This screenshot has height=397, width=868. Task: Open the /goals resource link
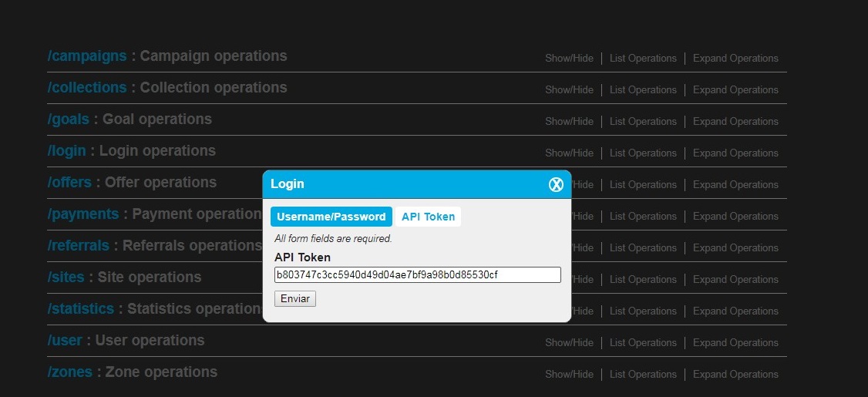(x=69, y=119)
